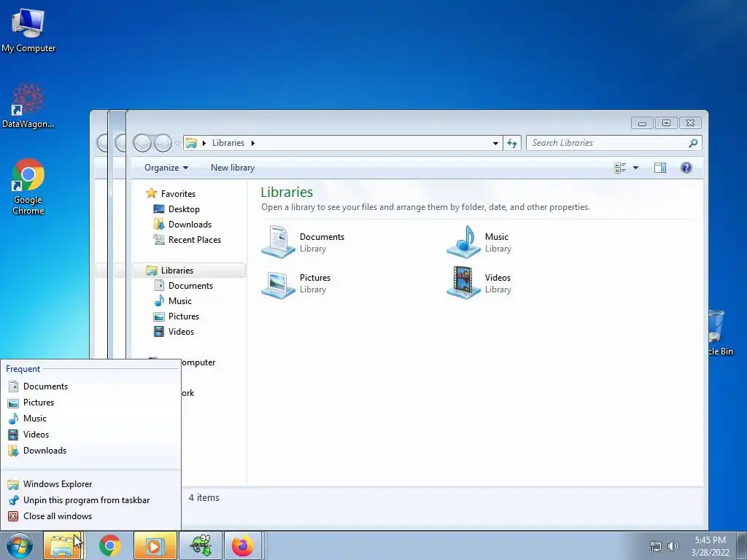The height and width of the screenshot is (560, 747).
Task: Open the recent pages dropdown beside Forward
Action: click(178, 143)
